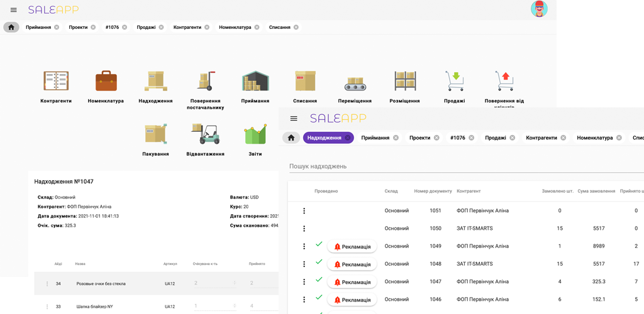Screen dimensions: 644x314
Task: Open the Надходження box icon on the dashboard
Action: (x=156, y=80)
